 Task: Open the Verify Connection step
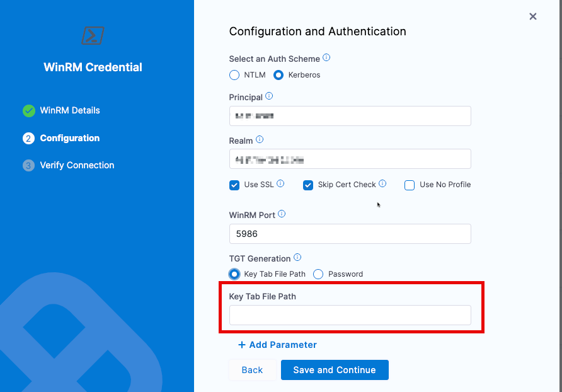click(77, 165)
